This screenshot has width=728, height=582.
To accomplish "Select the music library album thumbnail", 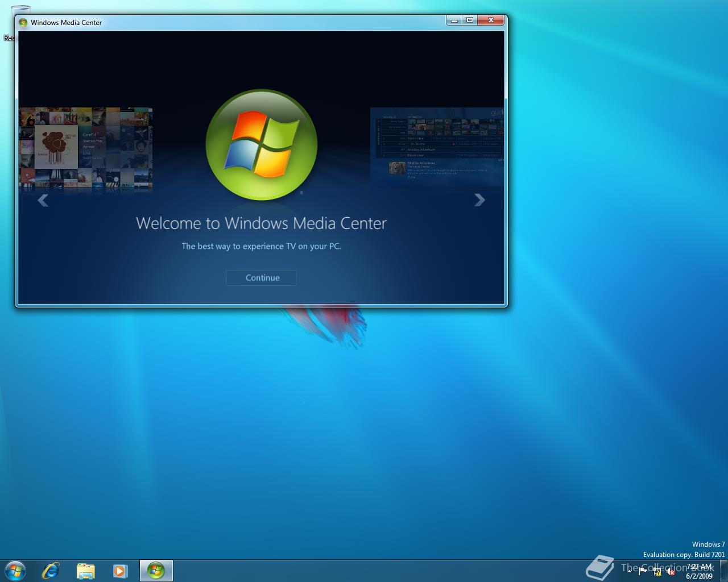I will tap(85, 150).
